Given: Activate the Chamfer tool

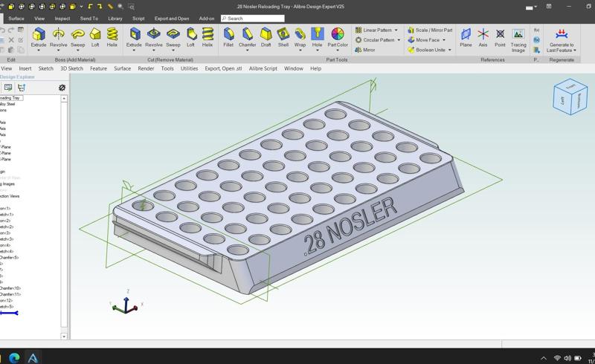Looking at the screenshot, I should coord(248,37).
